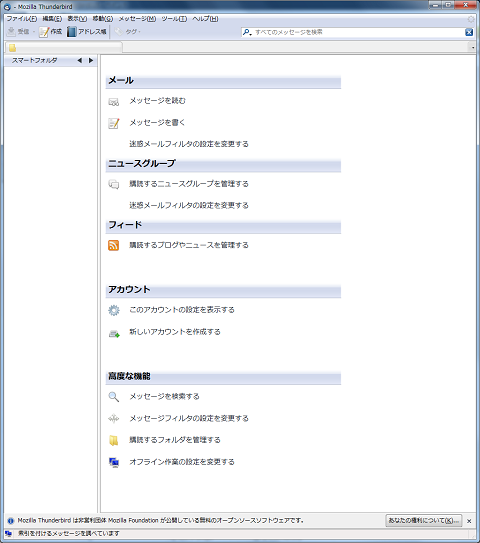The image size is (480, 543).
Task: Click the offline settings computer icon
Action: pos(114,462)
